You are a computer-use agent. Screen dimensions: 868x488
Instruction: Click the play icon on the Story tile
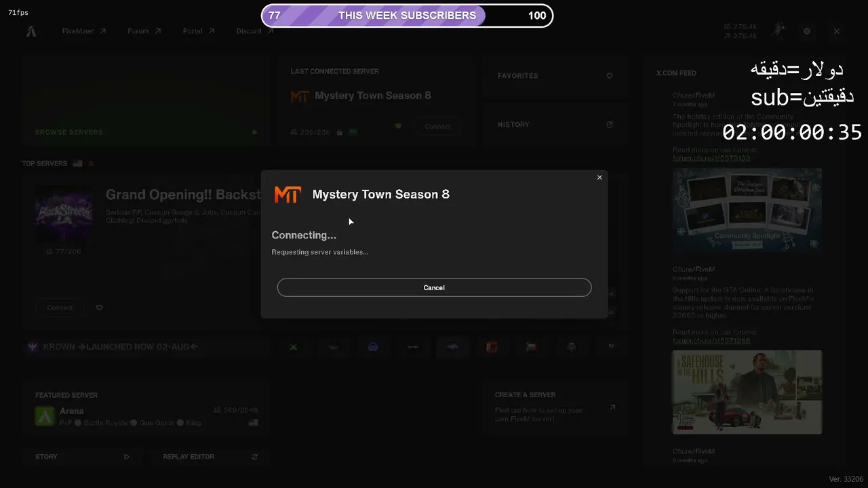(127, 457)
